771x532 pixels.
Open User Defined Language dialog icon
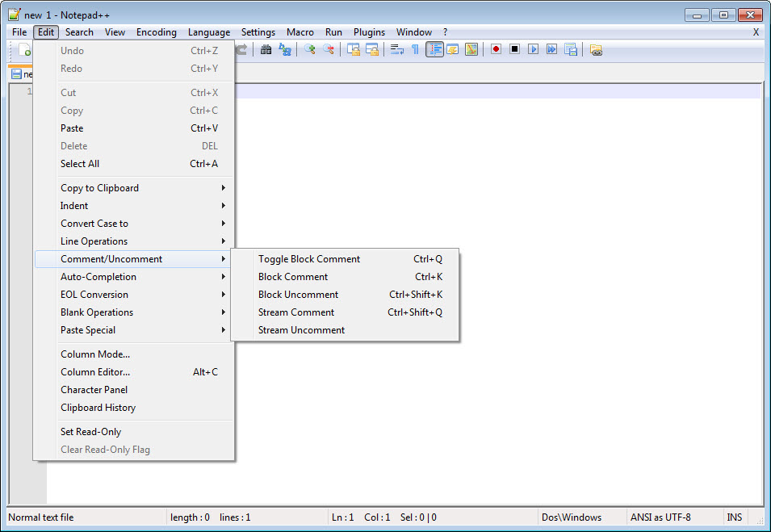[453, 50]
